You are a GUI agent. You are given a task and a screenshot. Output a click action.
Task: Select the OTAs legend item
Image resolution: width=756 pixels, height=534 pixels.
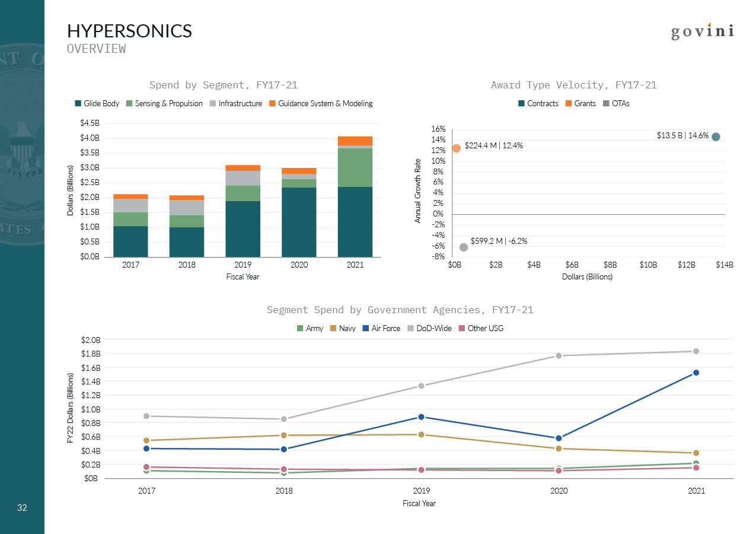tap(616, 103)
